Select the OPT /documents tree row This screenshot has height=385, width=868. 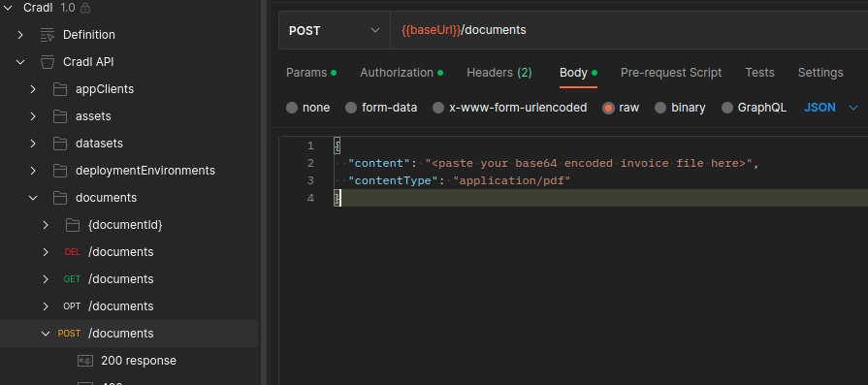pos(129,306)
